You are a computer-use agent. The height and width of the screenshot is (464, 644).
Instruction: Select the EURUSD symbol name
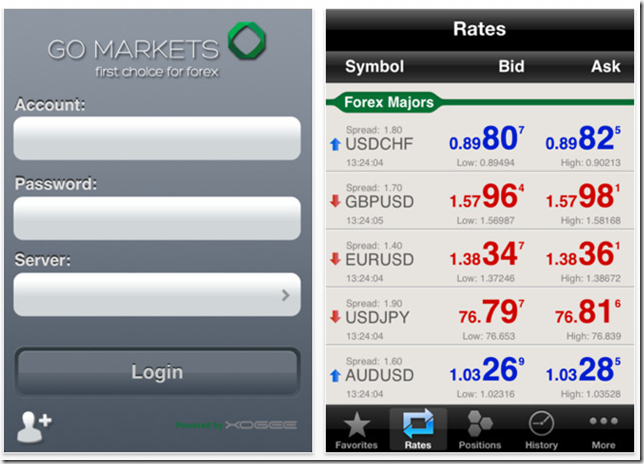click(380, 260)
